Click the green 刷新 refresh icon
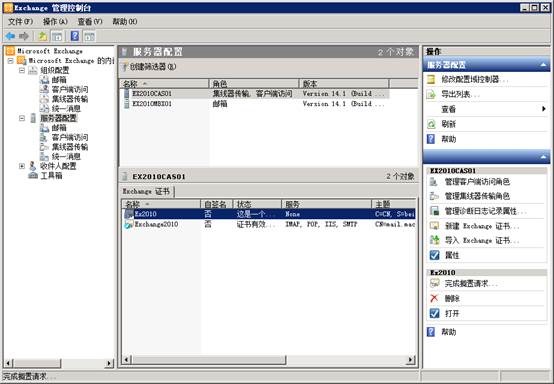This screenshot has width=554, height=384. pos(431,124)
